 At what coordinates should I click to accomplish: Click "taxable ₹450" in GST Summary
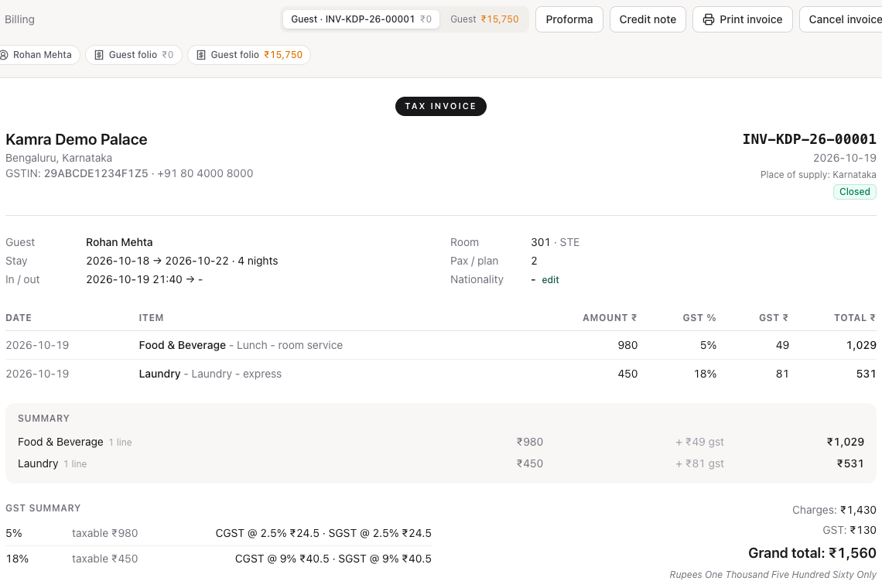tap(104, 559)
